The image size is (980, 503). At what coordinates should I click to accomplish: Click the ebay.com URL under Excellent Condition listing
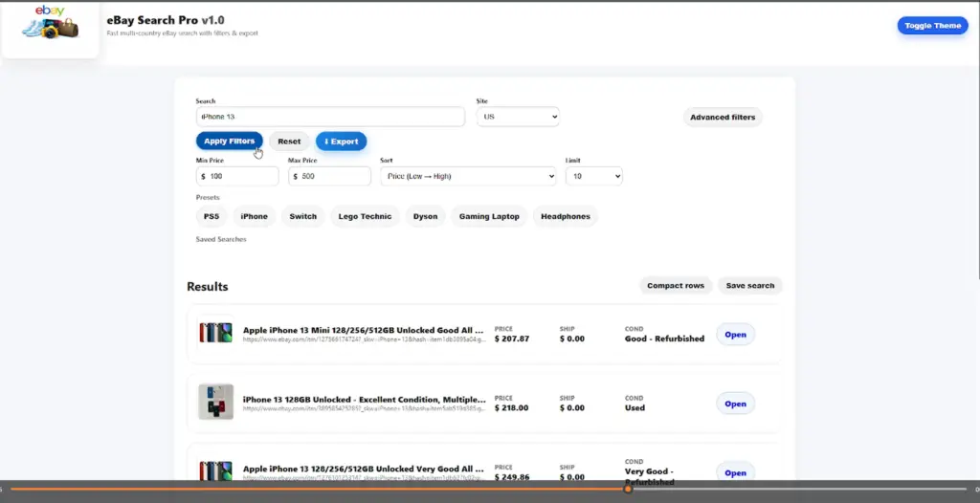pyautogui.click(x=365, y=408)
